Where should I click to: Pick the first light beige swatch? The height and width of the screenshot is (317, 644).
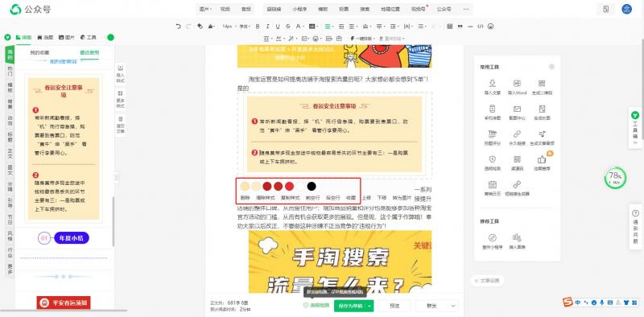click(x=245, y=187)
